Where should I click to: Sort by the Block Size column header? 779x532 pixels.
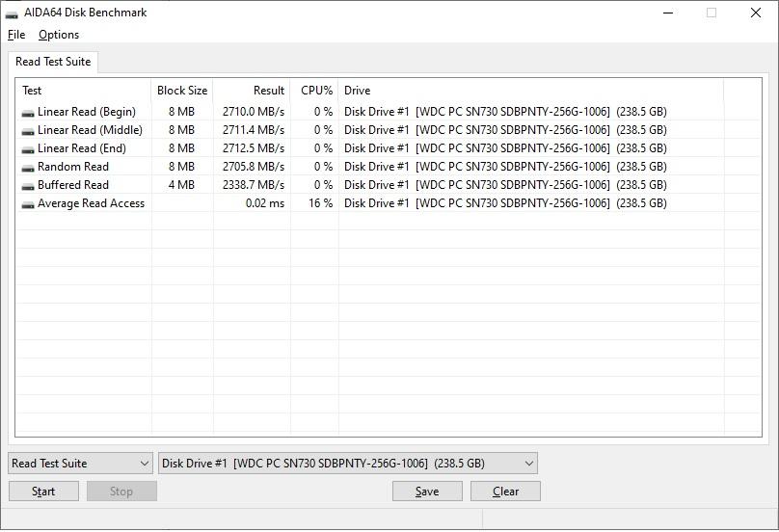coord(181,91)
